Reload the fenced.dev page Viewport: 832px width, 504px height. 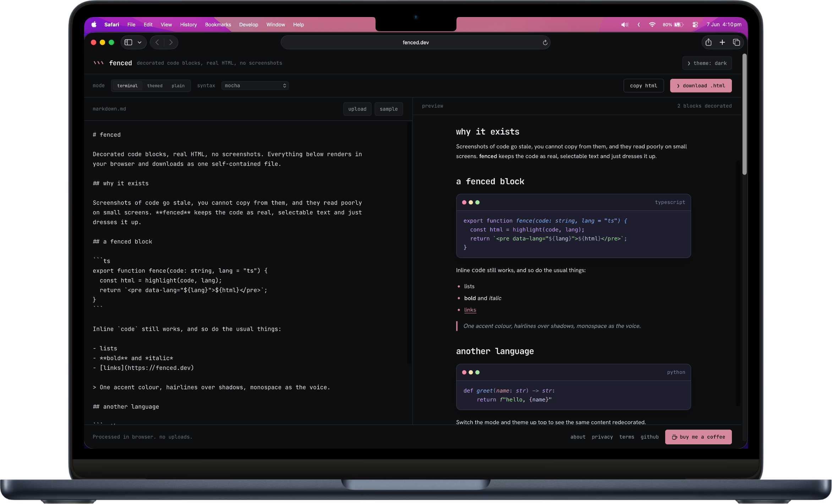[x=545, y=43]
